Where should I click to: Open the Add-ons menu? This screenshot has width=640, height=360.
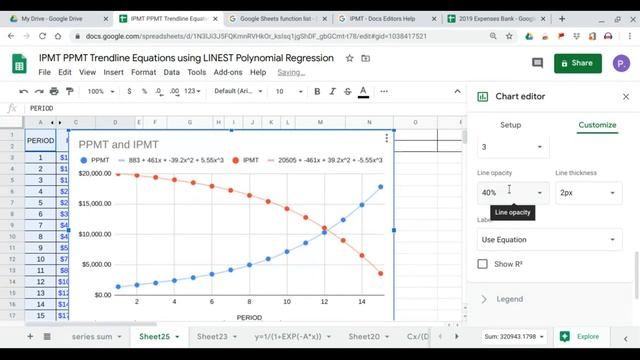pos(228,72)
